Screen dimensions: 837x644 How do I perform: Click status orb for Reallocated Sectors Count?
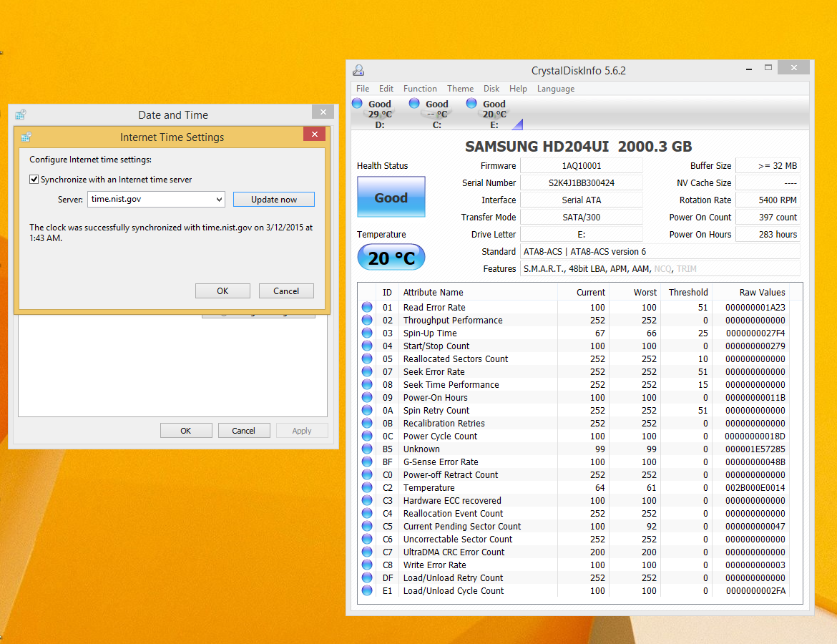pos(367,358)
